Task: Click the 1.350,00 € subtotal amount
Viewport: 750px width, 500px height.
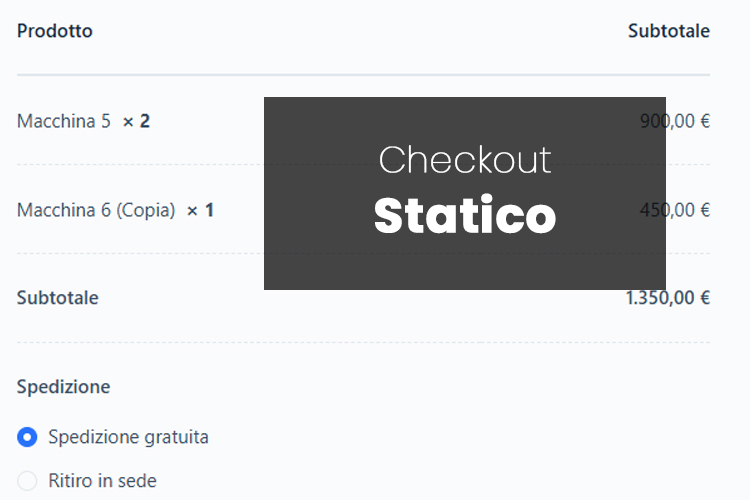Action: coord(667,297)
